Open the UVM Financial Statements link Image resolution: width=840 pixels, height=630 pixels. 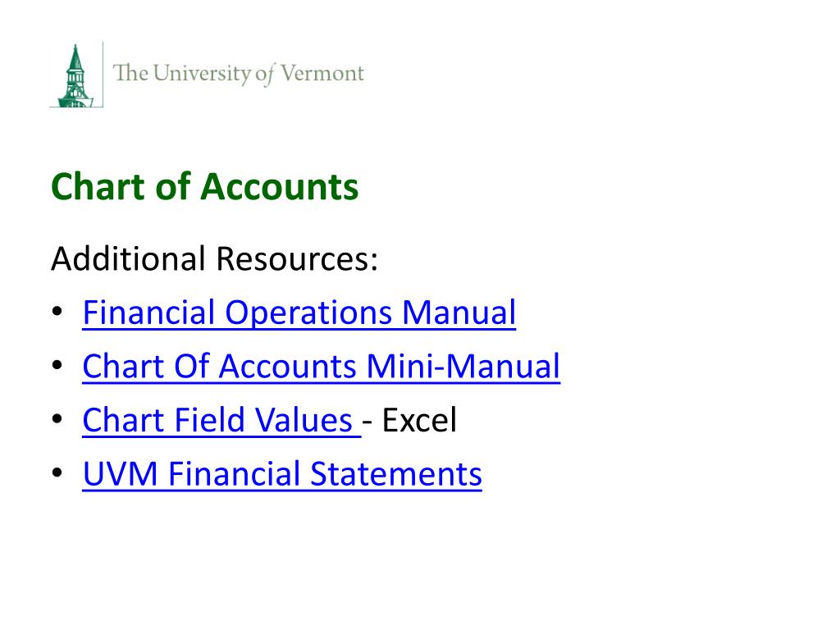pyautogui.click(x=282, y=474)
